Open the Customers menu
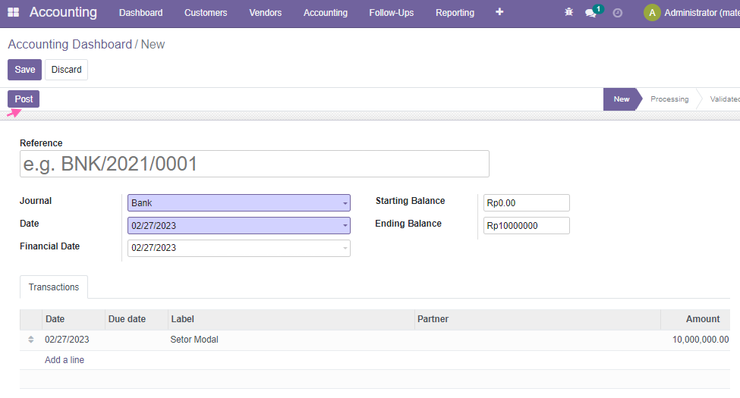 (205, 13)
